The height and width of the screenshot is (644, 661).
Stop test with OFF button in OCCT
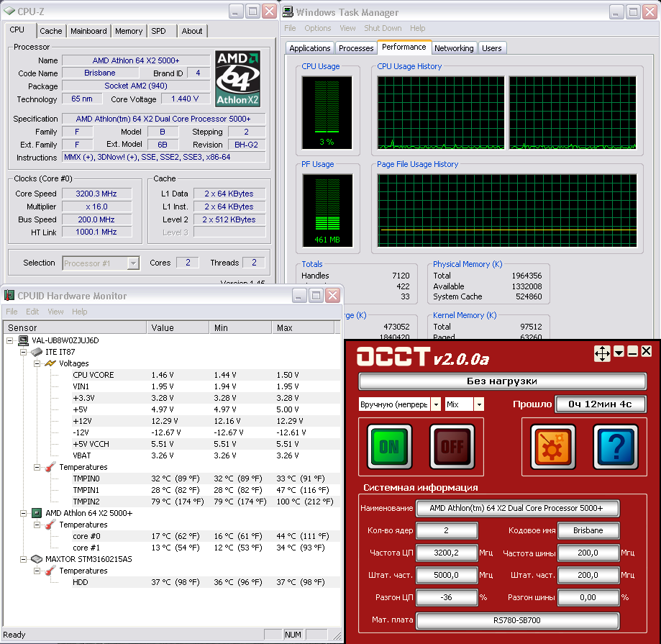tap(452, 447)
